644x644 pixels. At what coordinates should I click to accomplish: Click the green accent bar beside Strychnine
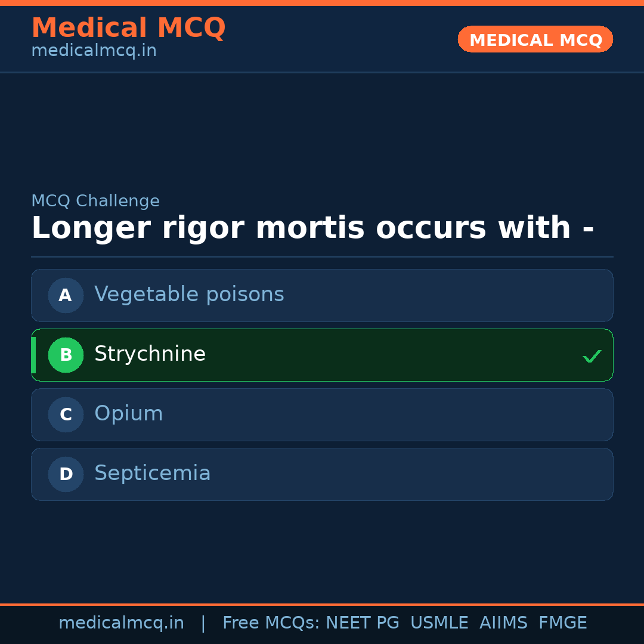33,355
